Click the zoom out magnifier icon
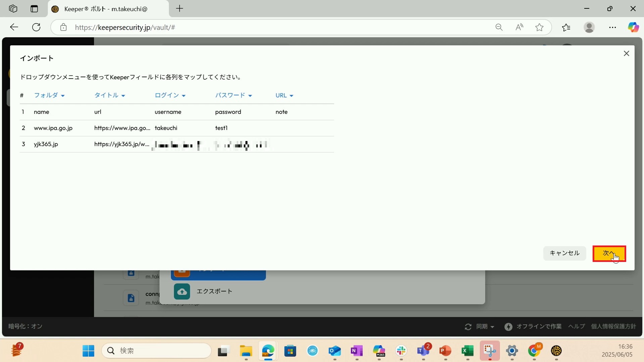The width and height of the screenshot is (644, 362). pyautogui.click(x=499, y=27)
